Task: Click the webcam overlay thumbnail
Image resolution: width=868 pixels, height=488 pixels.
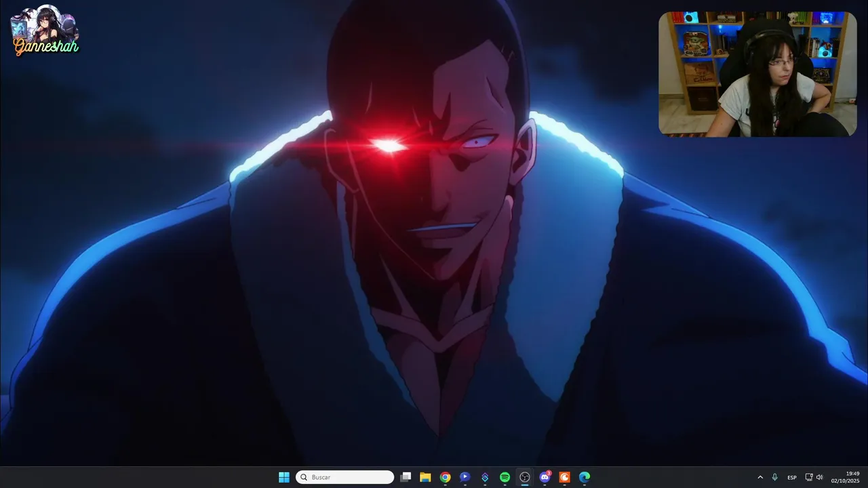Action: pos(757,74)
